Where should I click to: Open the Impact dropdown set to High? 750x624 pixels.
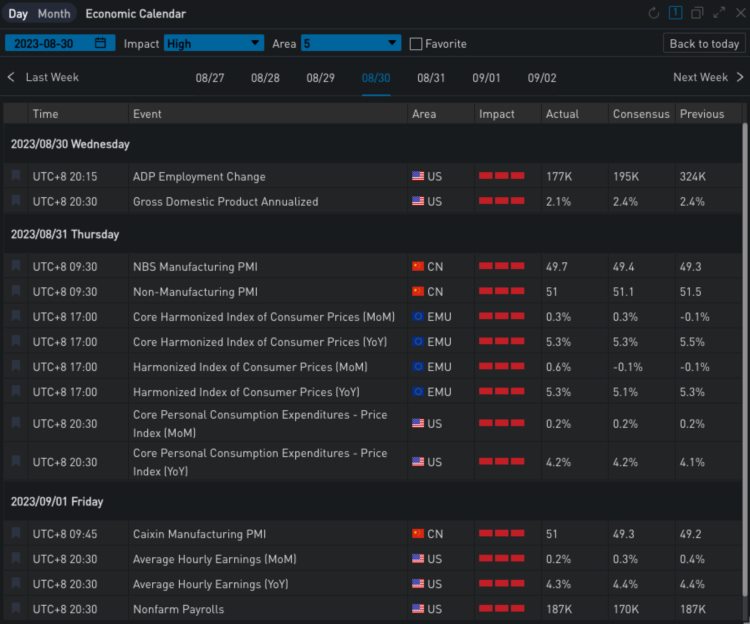213,43
